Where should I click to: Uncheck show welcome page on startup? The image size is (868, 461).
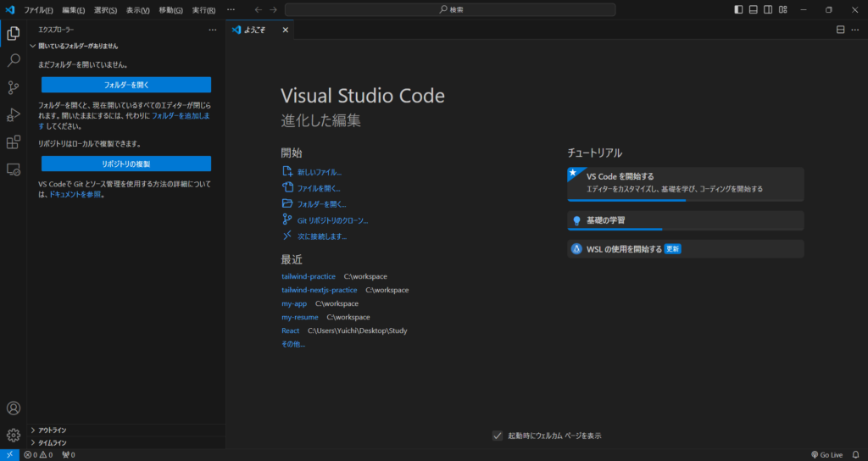coord(498,436)
